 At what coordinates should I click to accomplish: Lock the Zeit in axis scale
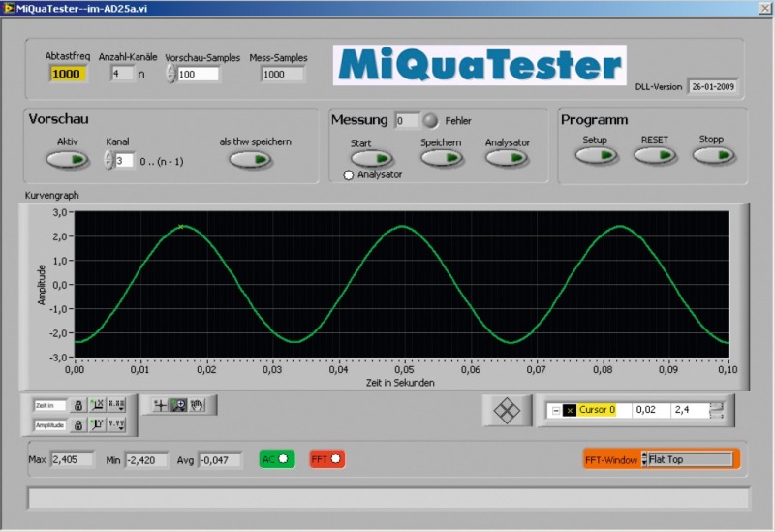coord(78,406)
